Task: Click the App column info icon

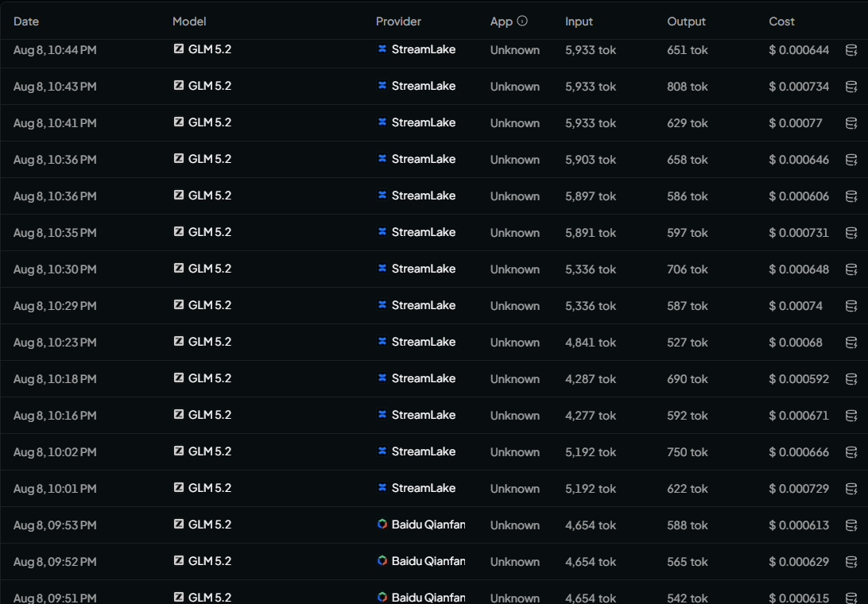Action: click(x=522, y=21)
